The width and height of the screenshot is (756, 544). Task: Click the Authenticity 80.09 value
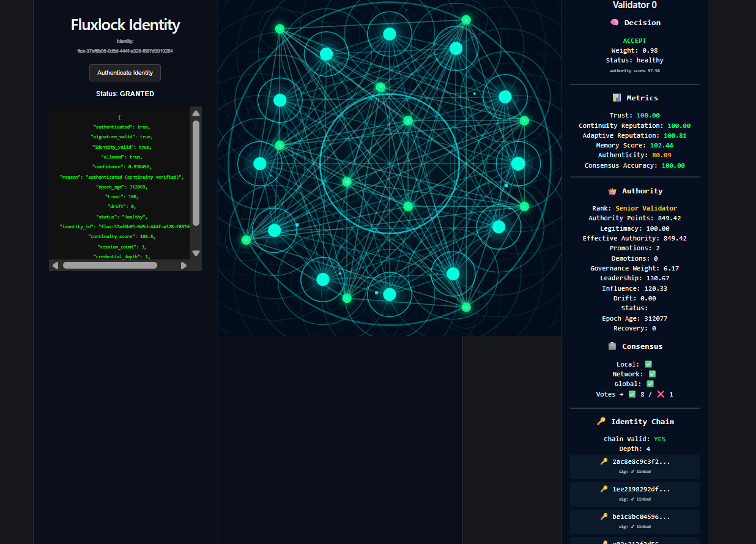click(661, 155)
